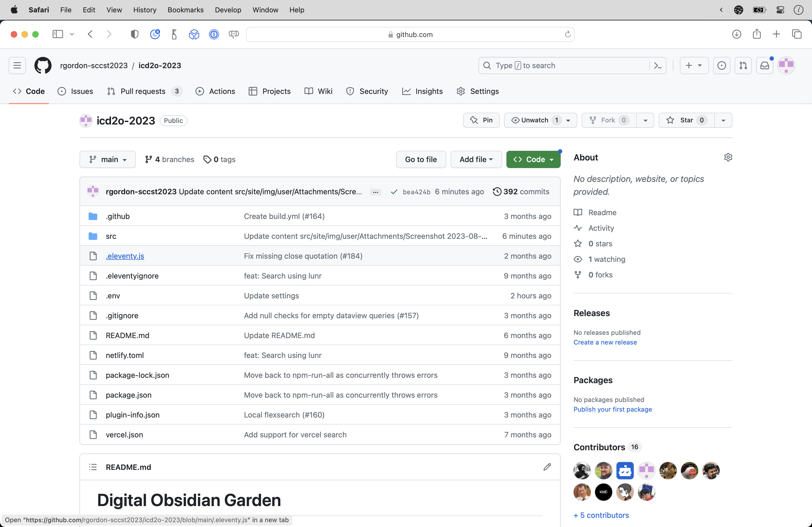Open Safari share sheet
Screen dimensions: 812x527
[x=757, y=34]
